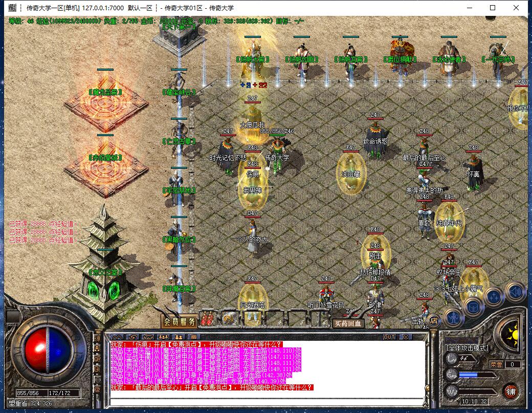The width and height of the screenshot is (532, 413).
Task: Click the keyboard grid icon above chat
Action: click(x=194, y=337)
